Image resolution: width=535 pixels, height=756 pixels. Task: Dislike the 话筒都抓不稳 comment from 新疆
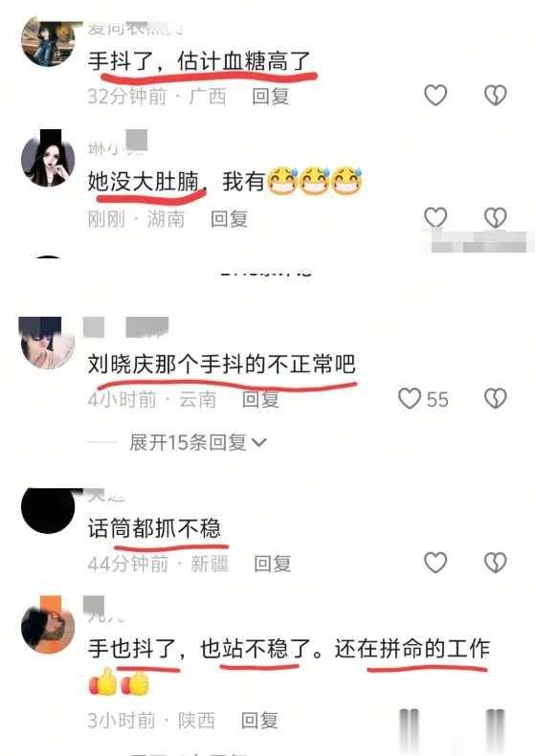click(495, 563)
